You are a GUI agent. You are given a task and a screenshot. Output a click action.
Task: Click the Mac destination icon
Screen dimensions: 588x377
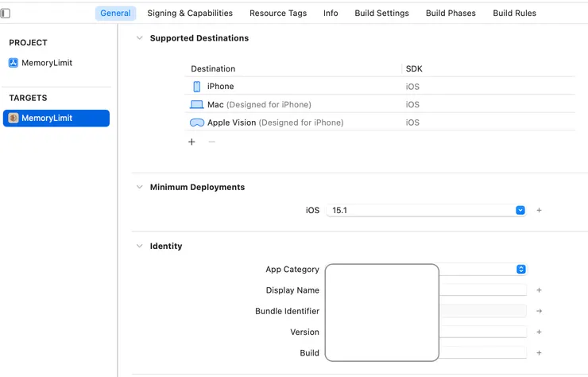(197, 105)
